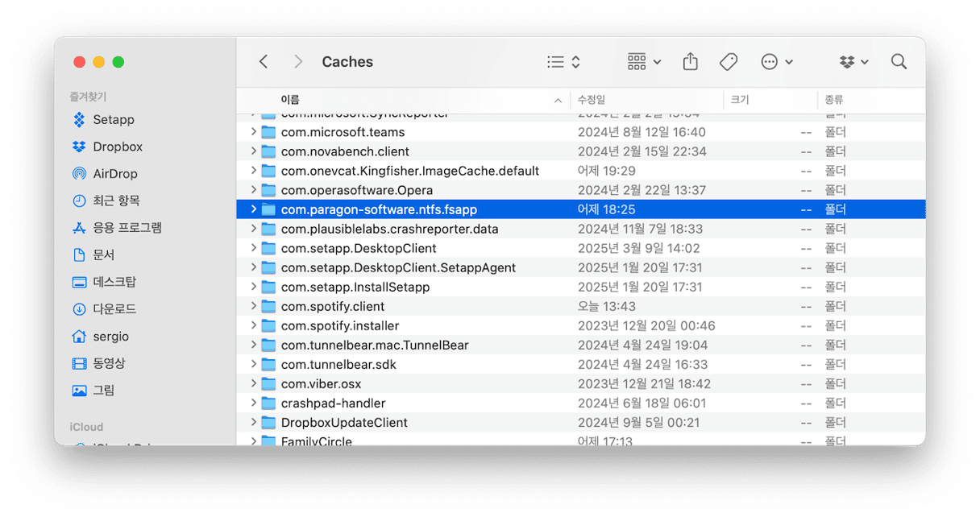Click the com.setapp.DesktopClient folder icon
This screenshot has width=980, height=517.
[x=268, y=248]
